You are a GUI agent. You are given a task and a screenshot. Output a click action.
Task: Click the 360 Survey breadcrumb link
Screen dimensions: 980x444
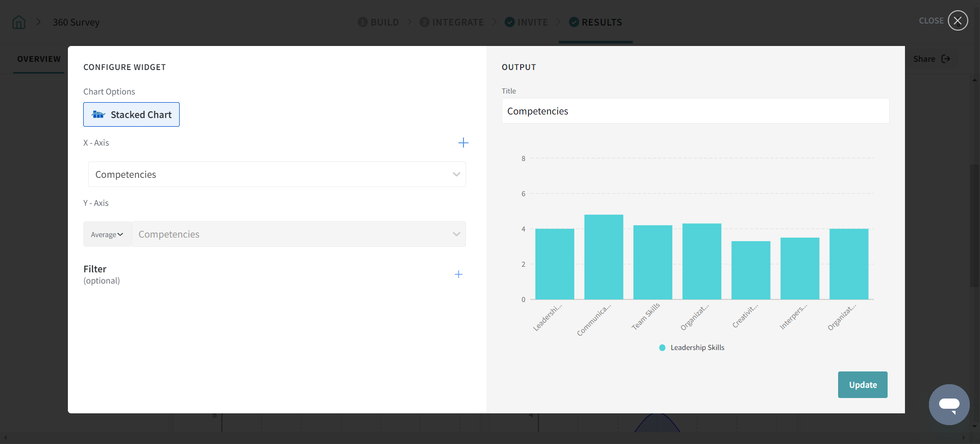click(76, 22)
